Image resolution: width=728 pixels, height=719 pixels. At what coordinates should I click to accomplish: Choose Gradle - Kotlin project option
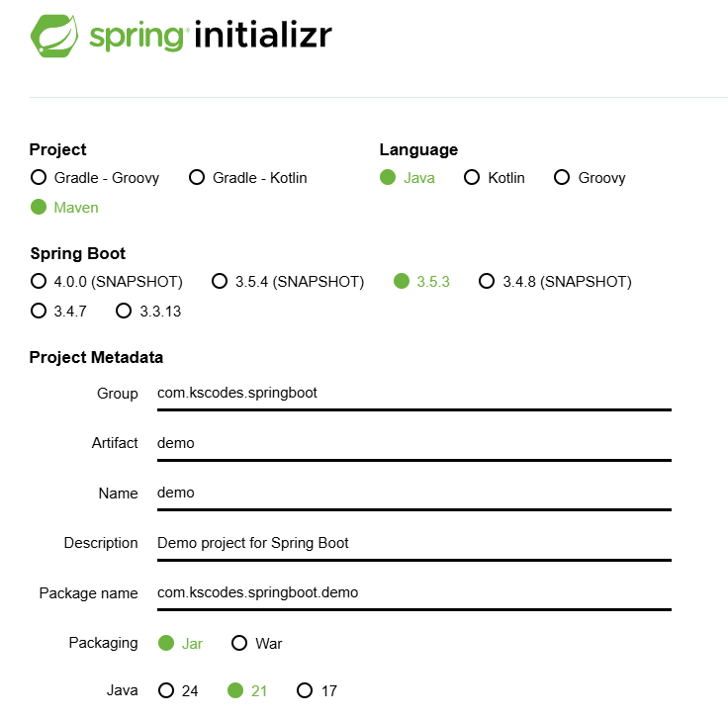click(x=197, y=178)
